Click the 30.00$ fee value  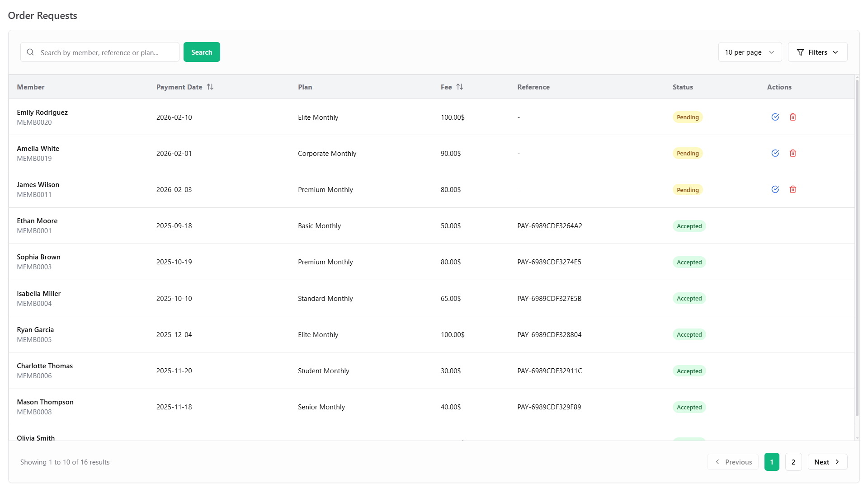pyautogui.click(x=451, y=371)
